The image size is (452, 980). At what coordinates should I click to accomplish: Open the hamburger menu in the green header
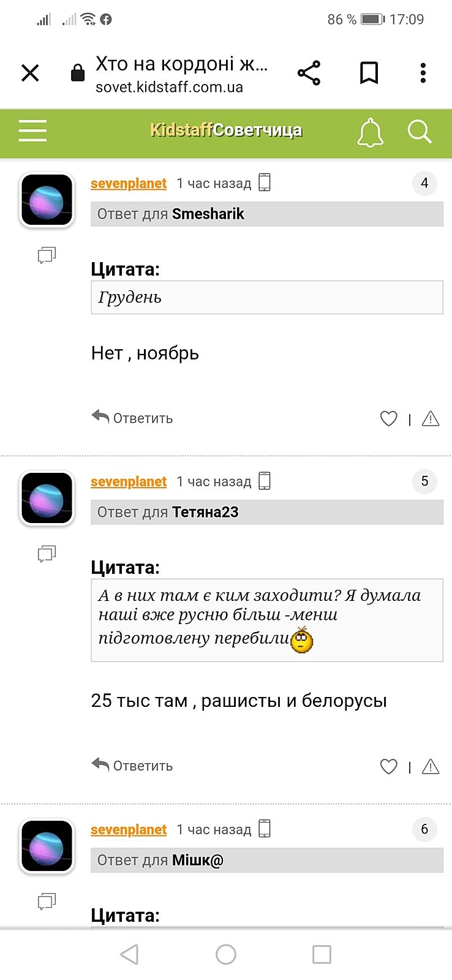32,131
